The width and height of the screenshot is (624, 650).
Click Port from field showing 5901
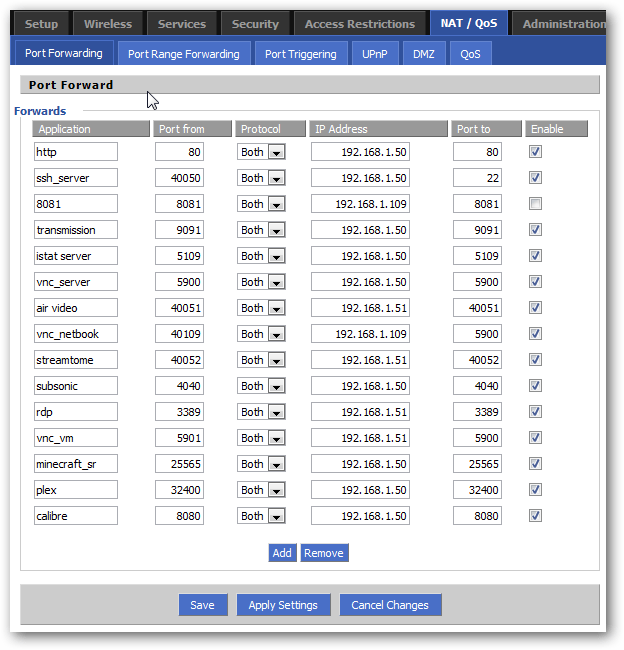180,438
